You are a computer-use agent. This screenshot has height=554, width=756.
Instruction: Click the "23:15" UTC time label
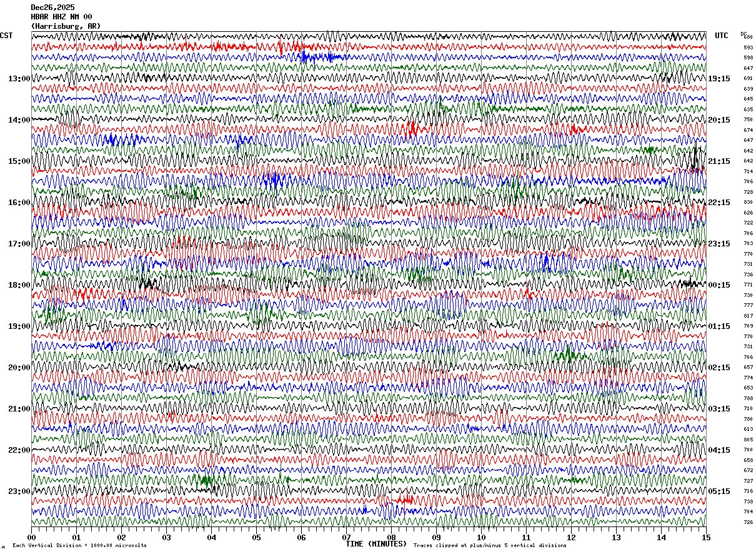coord(719,244)
